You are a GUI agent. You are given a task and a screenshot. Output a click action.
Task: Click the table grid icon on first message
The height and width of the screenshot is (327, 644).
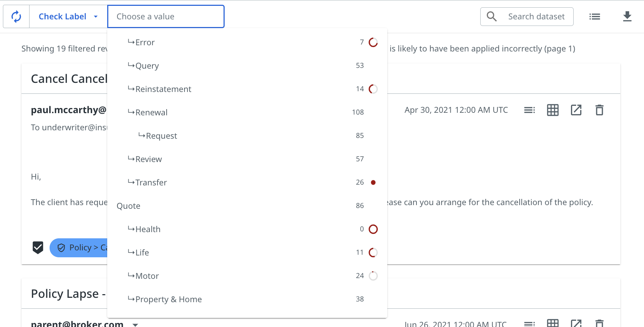tap(552, 110)
